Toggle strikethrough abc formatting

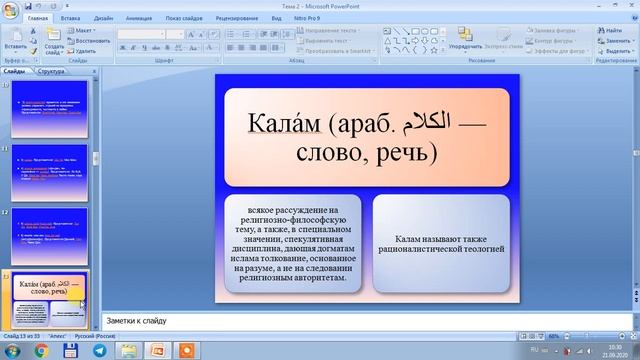(156, 48)
